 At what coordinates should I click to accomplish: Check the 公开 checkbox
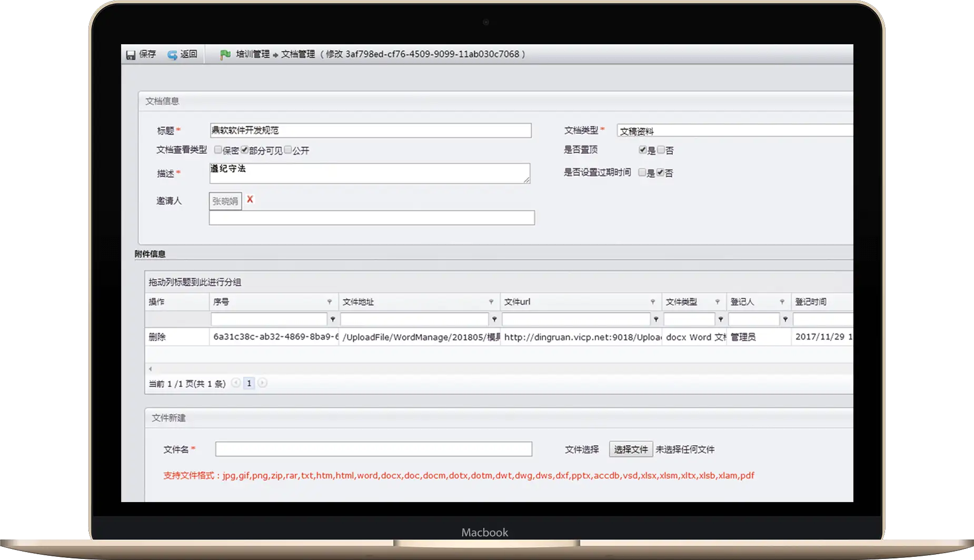point(288,150)
